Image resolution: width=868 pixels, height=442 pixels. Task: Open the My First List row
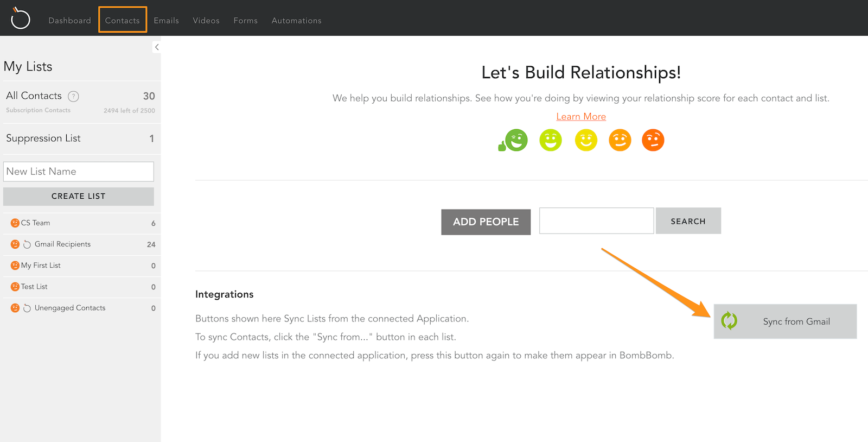pos(81,266)
